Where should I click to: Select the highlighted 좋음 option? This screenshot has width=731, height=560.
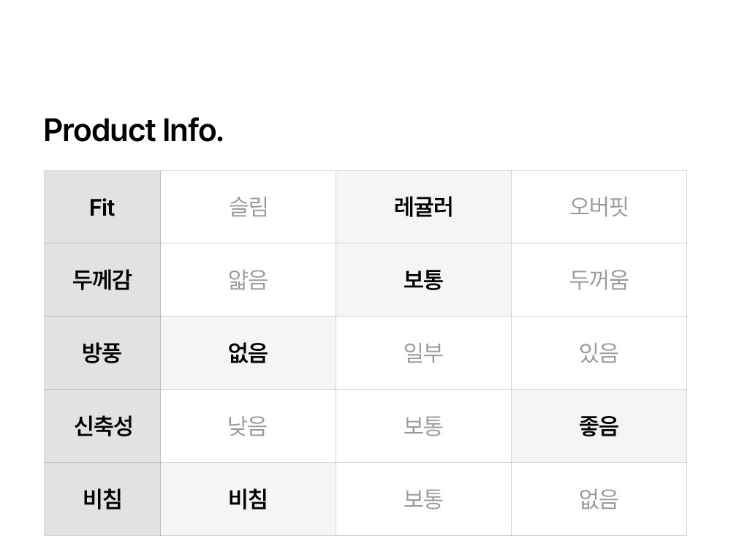tap(599, 426)
